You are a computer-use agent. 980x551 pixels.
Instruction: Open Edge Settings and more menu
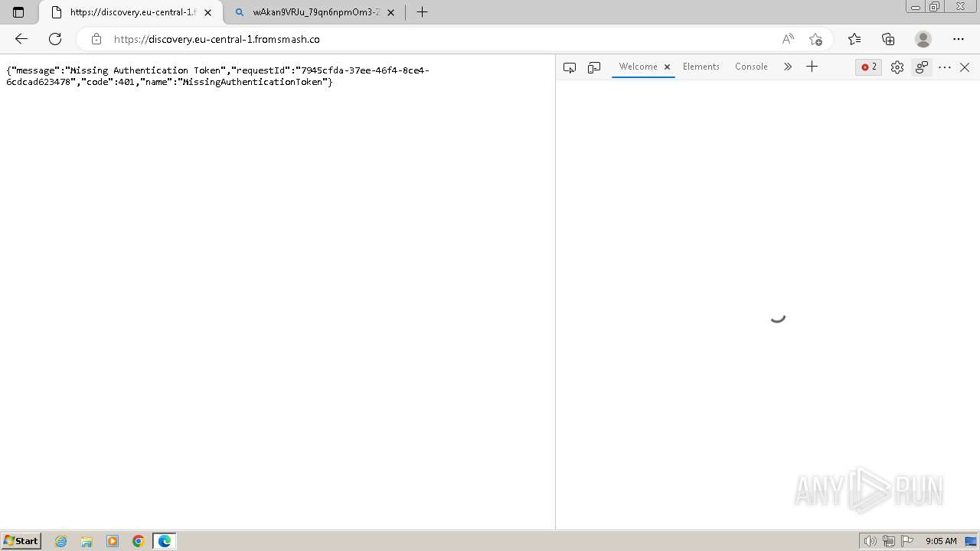click(x=959, y=39)
